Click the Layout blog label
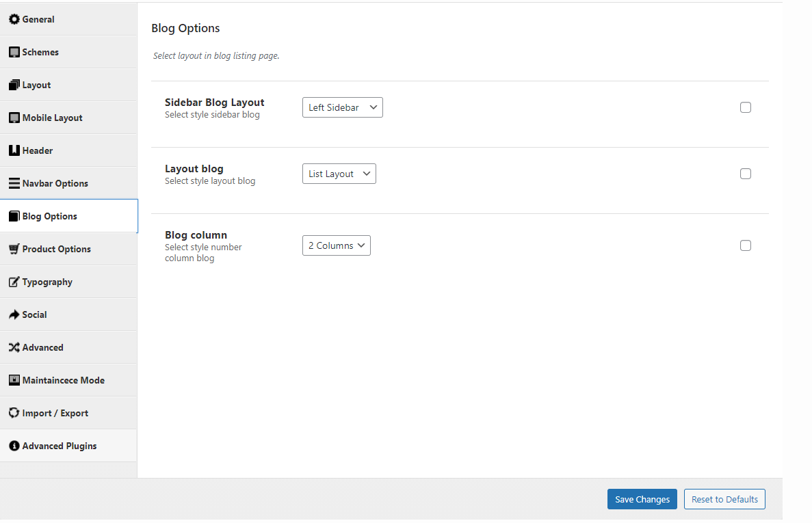The height and width of the screenshot is (523, 812). pos(194,169)
